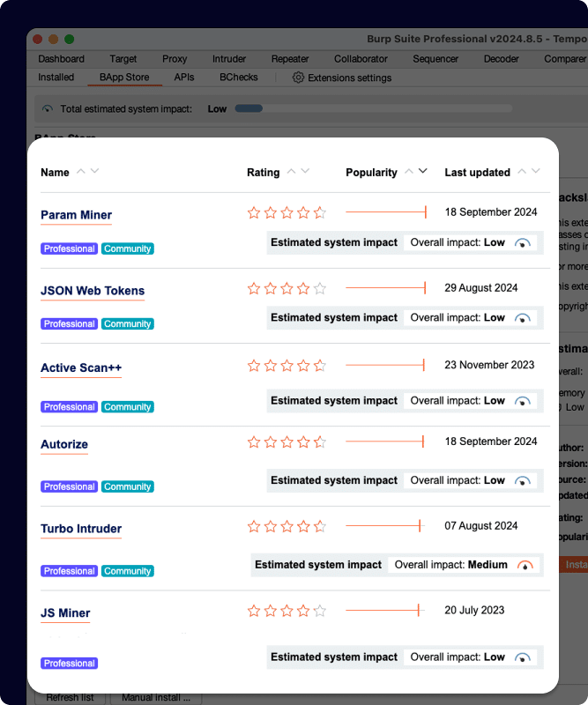Sort Rating column ascending with up chevron
The width and height of the screenshot is (588, 705).
pyautogui.click(x=291, y=172)
